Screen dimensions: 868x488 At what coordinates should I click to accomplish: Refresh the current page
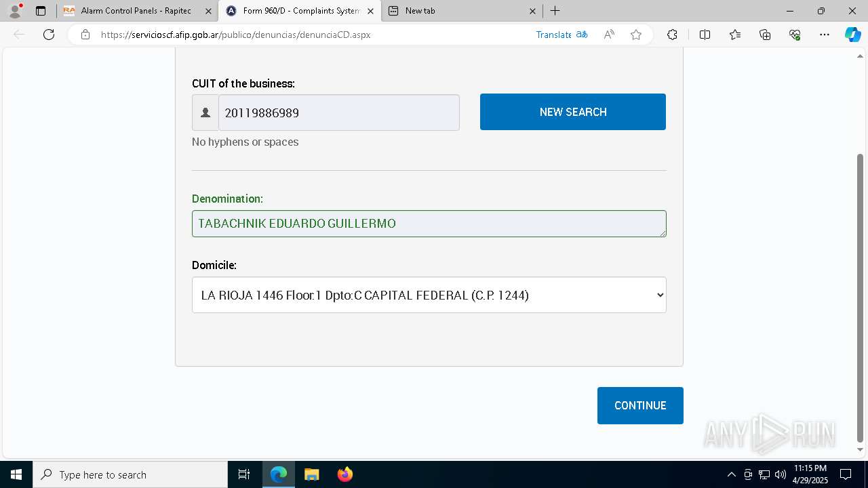pos(49,35)
